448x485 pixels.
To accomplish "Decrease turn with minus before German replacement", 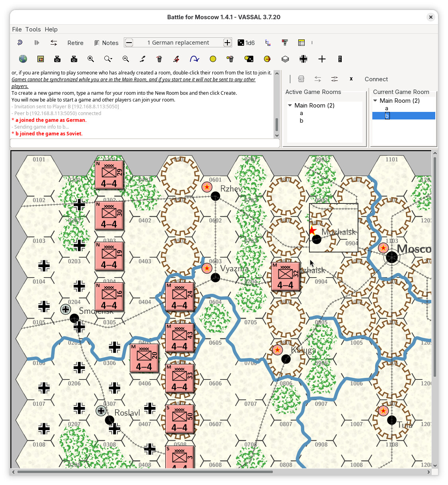I will 129,43.
